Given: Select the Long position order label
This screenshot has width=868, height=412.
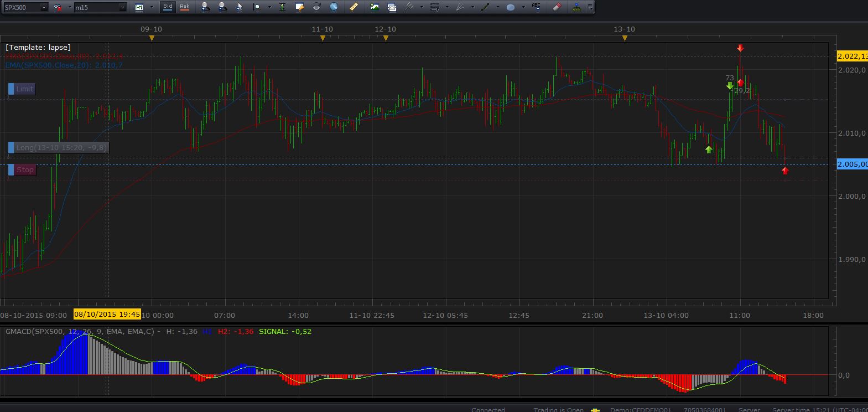Looking at the screenshot, I should click(x=61, y=147).
